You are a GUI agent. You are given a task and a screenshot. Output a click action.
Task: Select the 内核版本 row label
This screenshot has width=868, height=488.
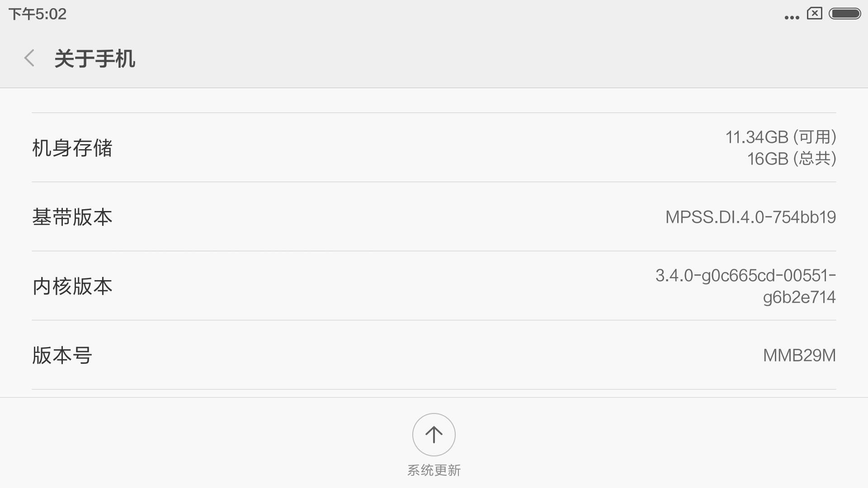click(x=72, y=286)
